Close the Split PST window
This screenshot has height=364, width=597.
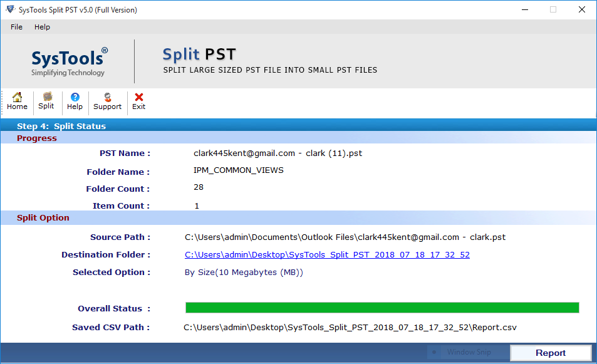[x=582, y=9]
